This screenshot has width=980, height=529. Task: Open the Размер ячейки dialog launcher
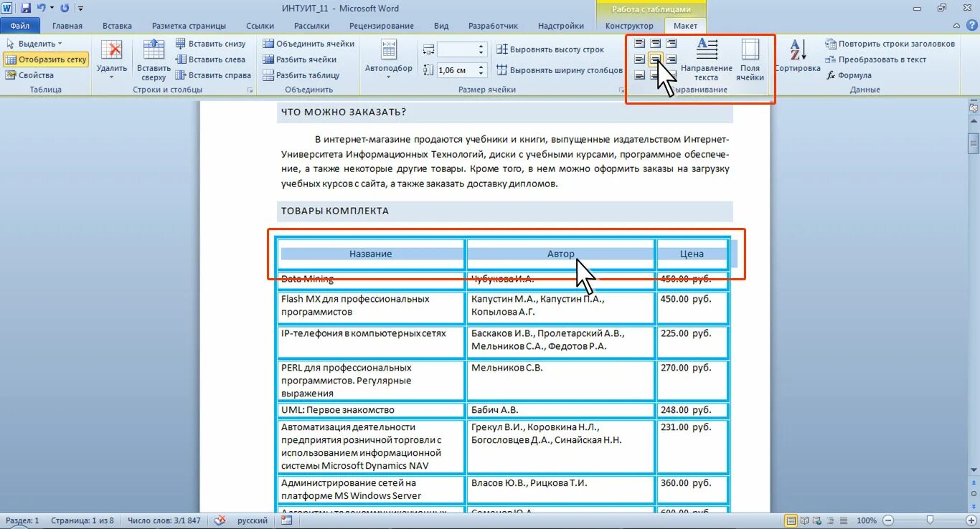coord(621,90)
